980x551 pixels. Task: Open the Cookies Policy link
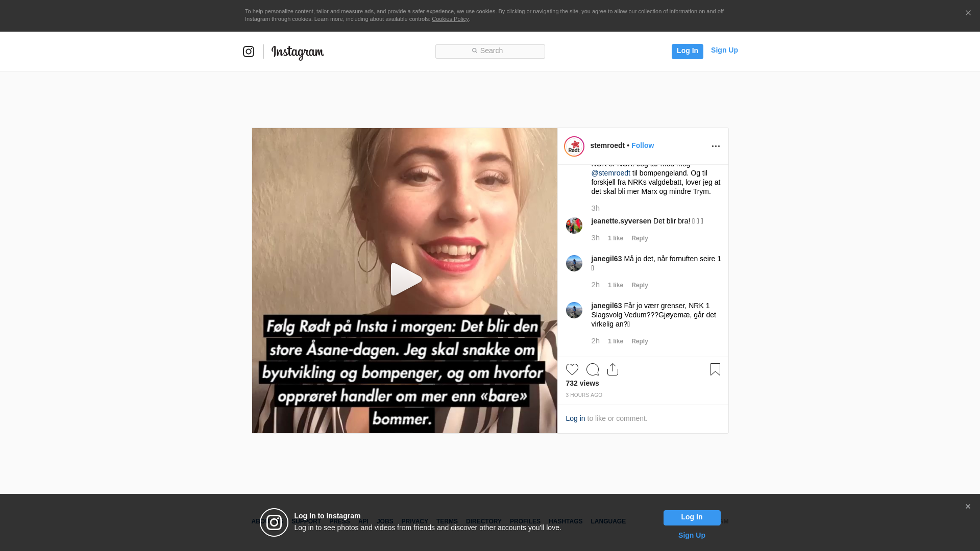tap(450, 19)
